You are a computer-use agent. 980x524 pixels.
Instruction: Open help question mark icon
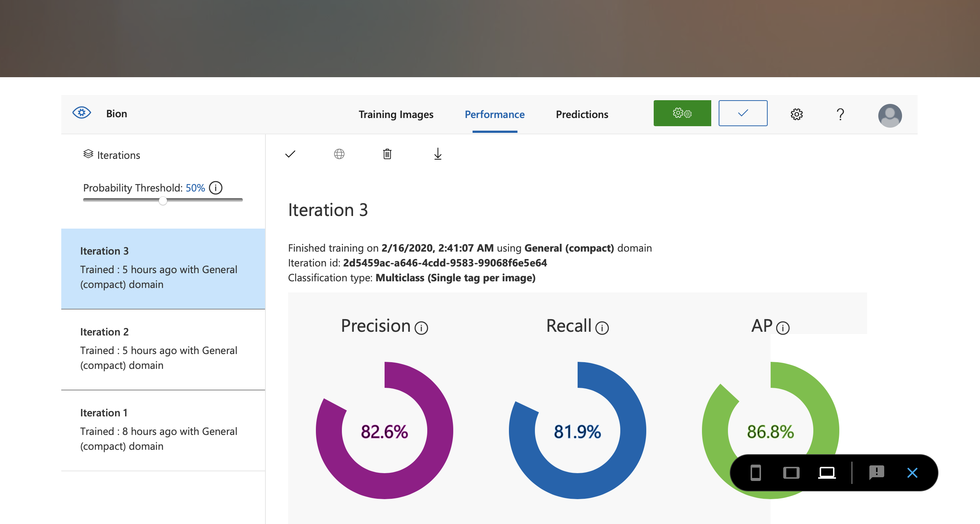(x=840, y=114)
